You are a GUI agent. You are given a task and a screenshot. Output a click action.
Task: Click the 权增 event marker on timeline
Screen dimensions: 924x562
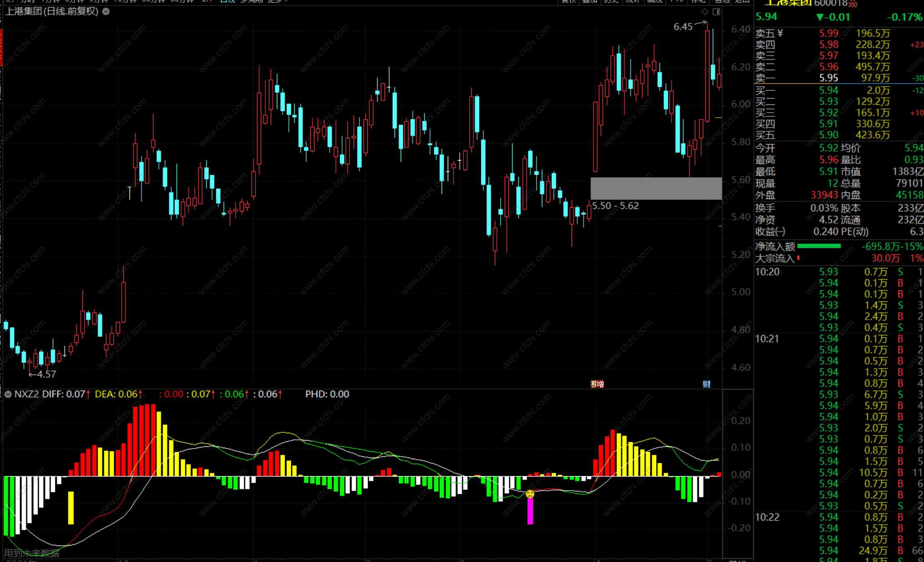[x=597, y=384]
